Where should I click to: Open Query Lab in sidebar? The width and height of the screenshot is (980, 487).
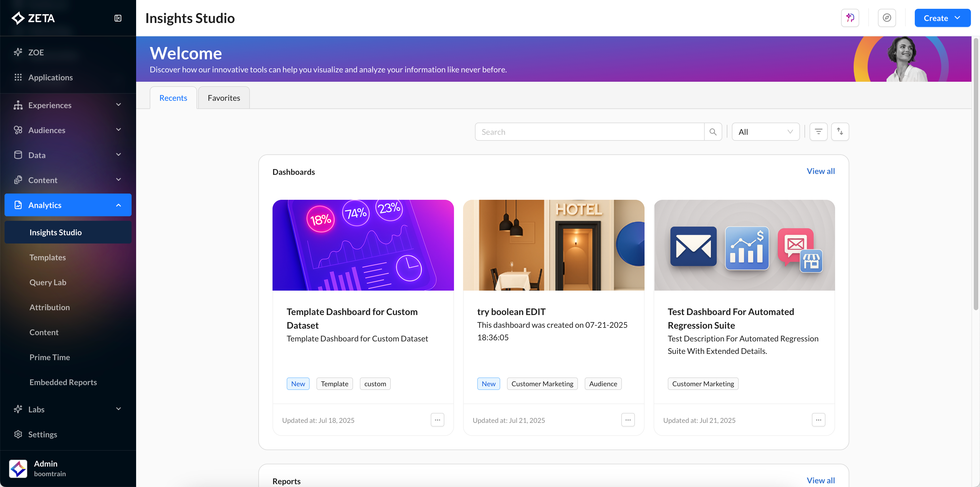48,283
